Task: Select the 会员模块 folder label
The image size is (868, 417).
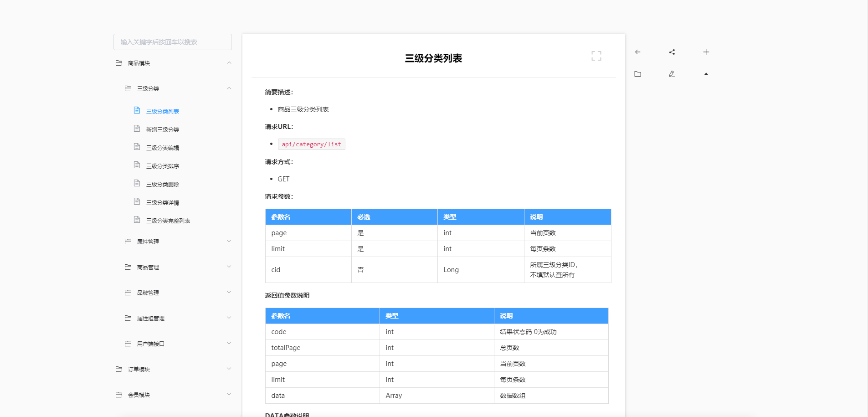Action: click(x=139, y=395)
